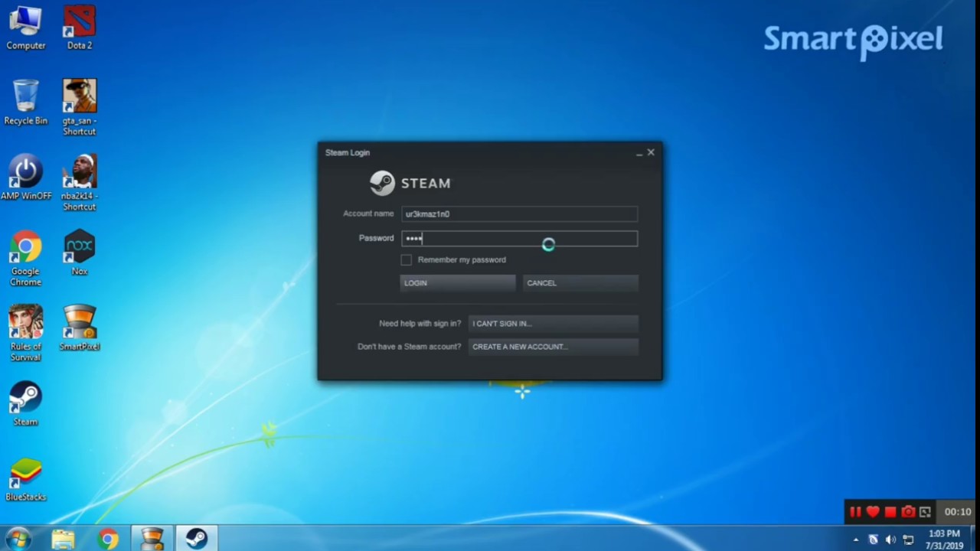Screen dimensions: 980x551
Task: Click the CANCEL button
Action: click(x=580, y=283)
